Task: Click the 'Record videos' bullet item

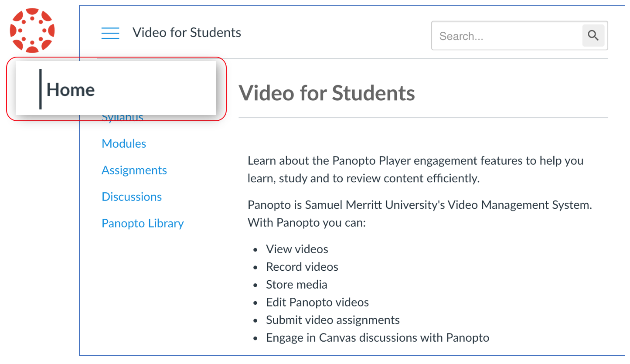Action: pyautogui.click(x=302, y=267)
